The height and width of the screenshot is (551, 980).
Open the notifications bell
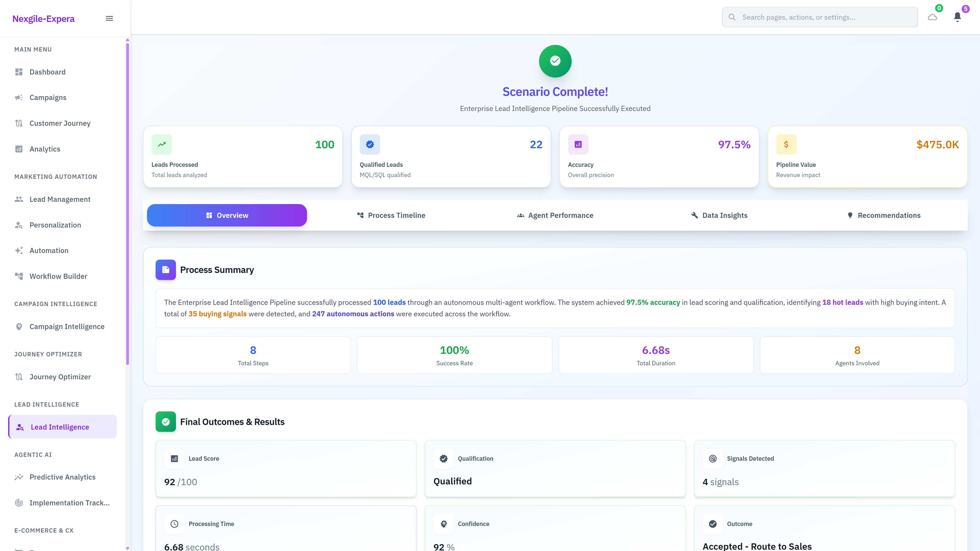pyautogui.click(x=958, y=17)
